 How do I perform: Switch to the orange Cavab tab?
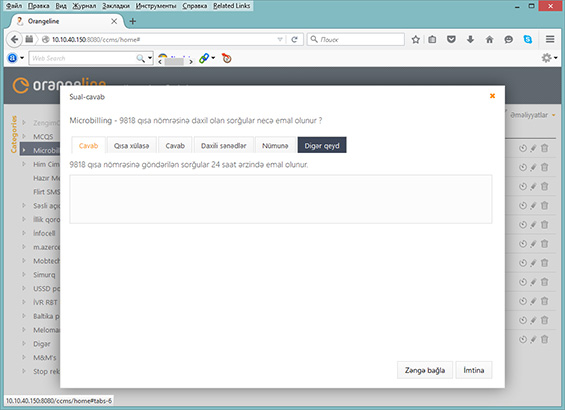88,146
